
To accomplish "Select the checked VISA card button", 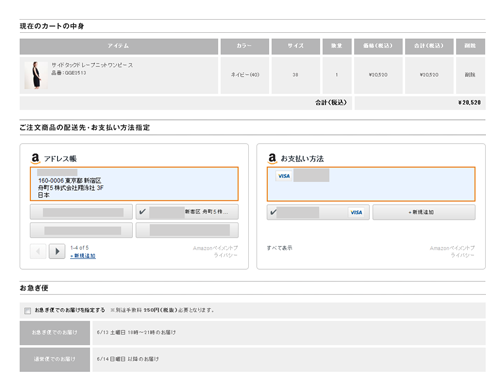I will click(318, 212).
